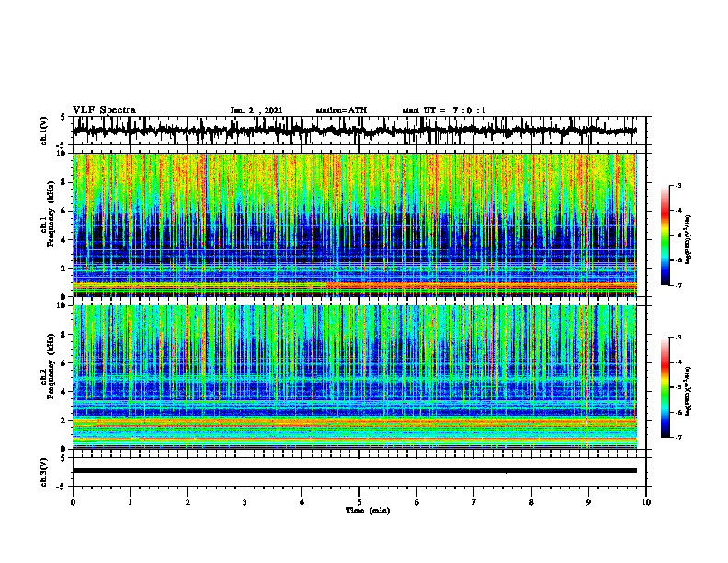Click the "-7" tick on ch.2 color scale
The height and width of the screenshot is (563, 728).
[678, 438]
